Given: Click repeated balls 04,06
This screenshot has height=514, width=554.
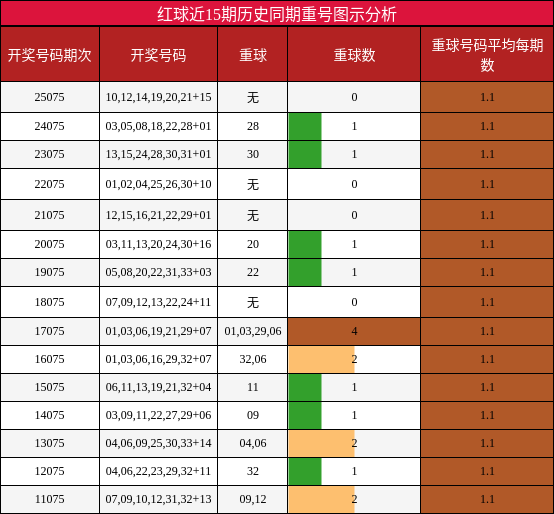Looking at the screenshot, I should pos(253,443).
